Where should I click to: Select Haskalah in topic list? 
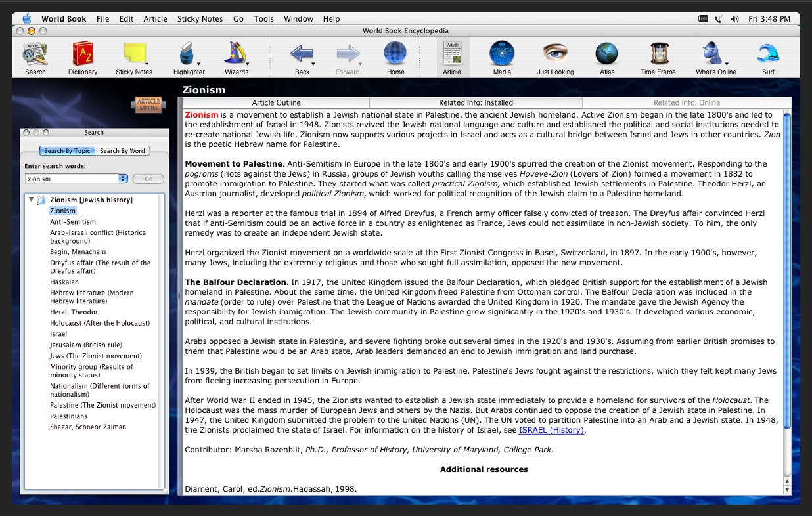64,282
